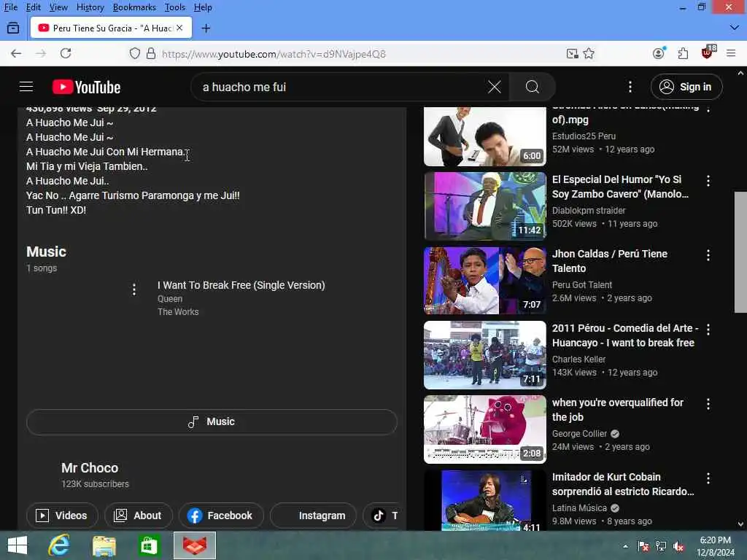
Task: Open the Tools menu
Action: point(175,7)
